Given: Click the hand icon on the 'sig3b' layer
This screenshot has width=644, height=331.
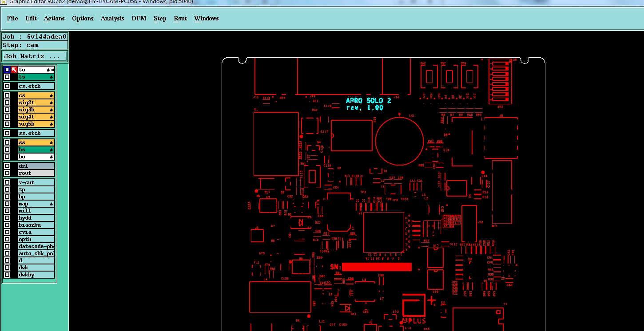Looking at the screenshot, I should tap(52, 110).
